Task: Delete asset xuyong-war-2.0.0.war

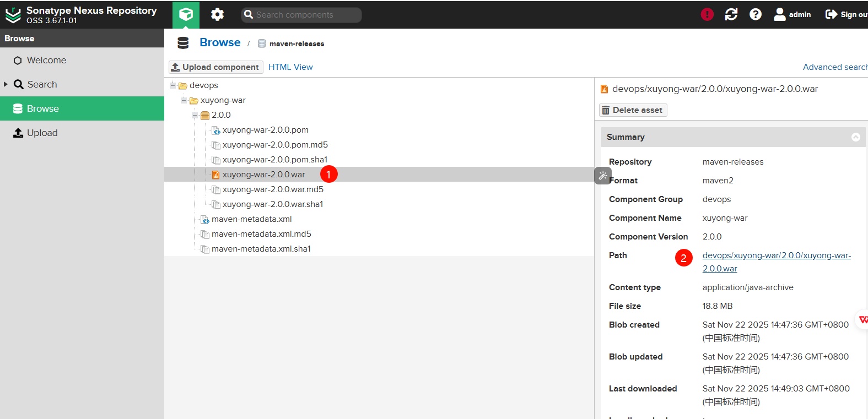Action: pos(633,110)
